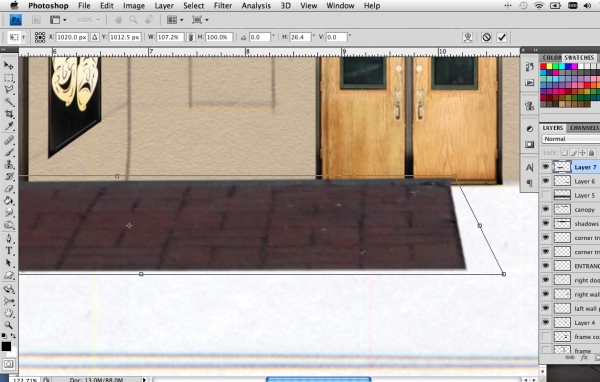Screen dimensions: 600x382
Task: Toggle relative positioning triangle icon
Action: coord(95,37)
